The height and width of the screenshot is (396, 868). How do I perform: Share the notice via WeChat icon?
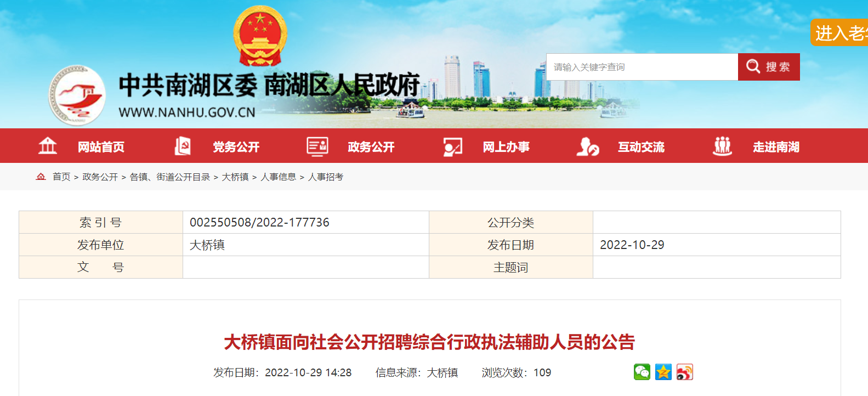tap(642, 372)
